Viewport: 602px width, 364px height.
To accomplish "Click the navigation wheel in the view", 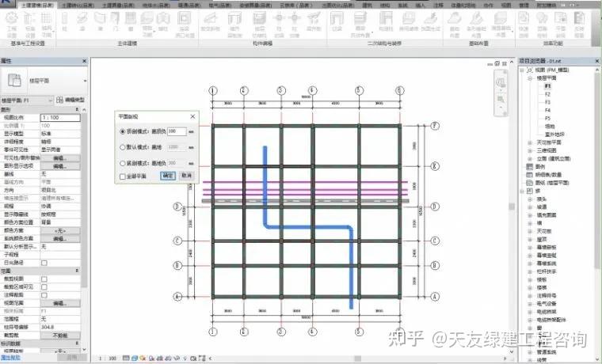I will click(501, 82).
